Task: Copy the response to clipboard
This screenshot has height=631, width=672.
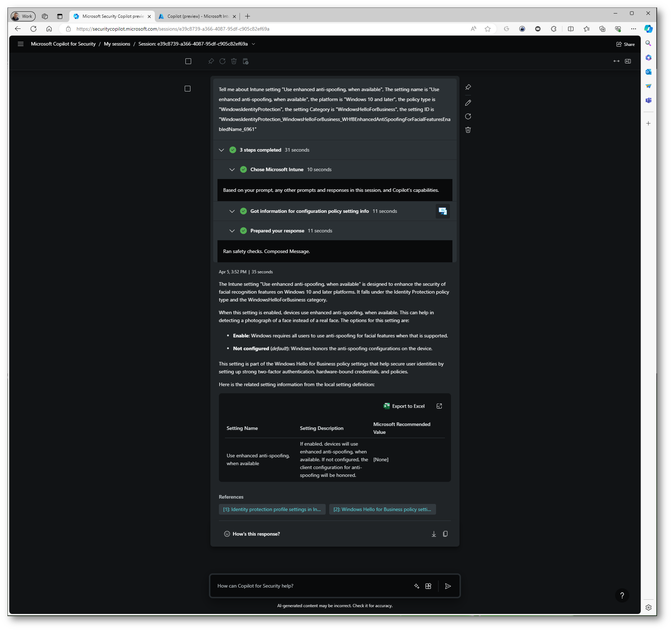Action: point(445,534)
